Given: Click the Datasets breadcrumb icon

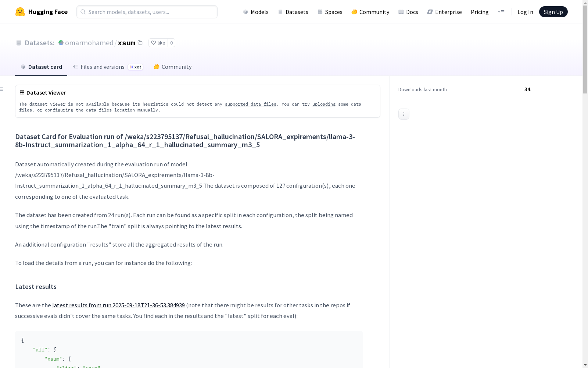Looking at the screenshot, I should coord(19,43).
